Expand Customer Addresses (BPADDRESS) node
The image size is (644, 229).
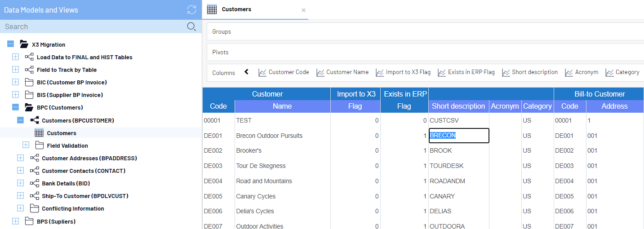pos(20,158)
